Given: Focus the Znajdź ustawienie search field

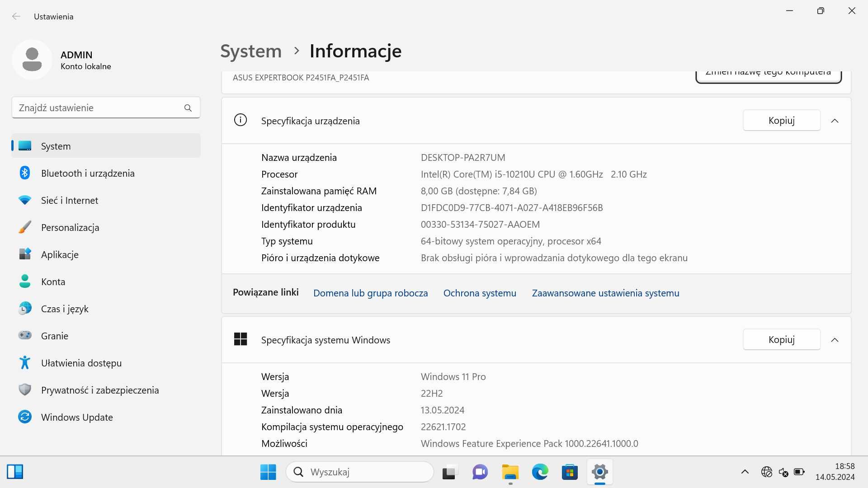Looking at the screenshot, I should pyautogui.click(x=106, y=108).
